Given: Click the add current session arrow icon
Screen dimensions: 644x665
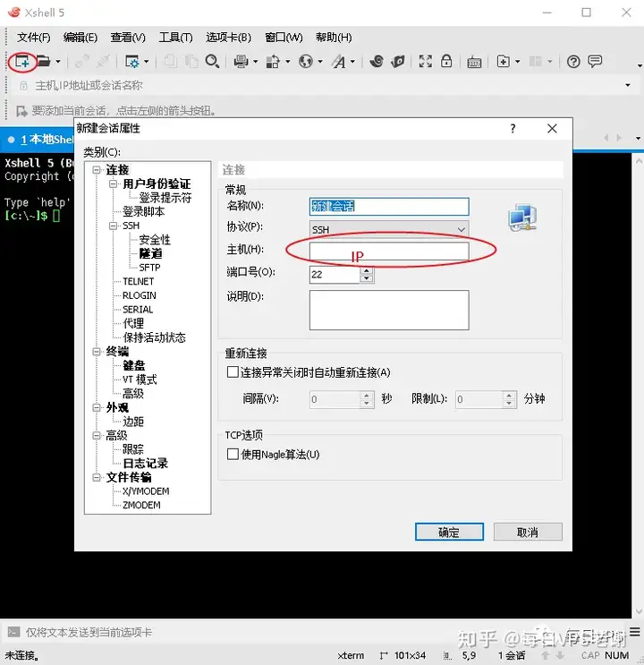Looking at the screenshot, I should pos(21,112).
